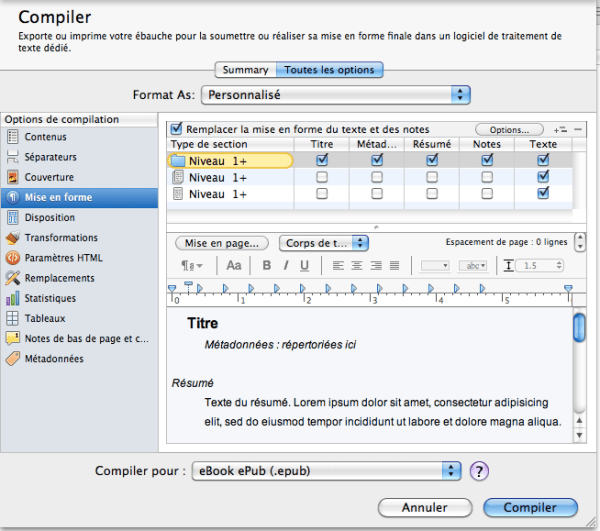Click the add level button
Screen dimensions: 600x531
561,130
